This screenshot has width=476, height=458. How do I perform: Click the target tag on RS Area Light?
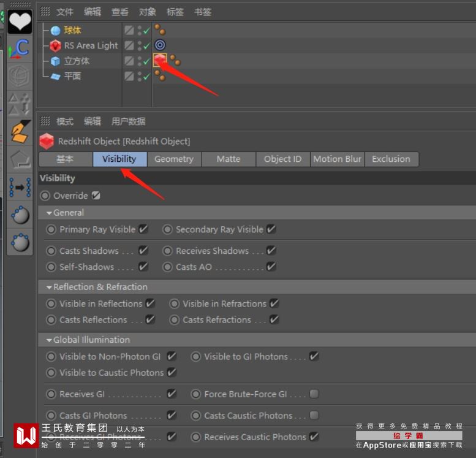click(x=160, y=45)
